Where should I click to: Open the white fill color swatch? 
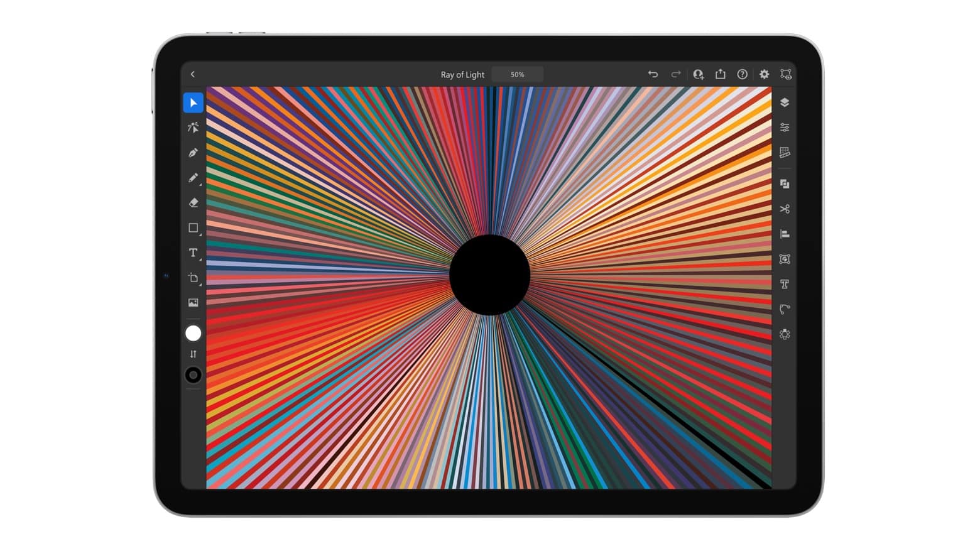click(193, 334)
